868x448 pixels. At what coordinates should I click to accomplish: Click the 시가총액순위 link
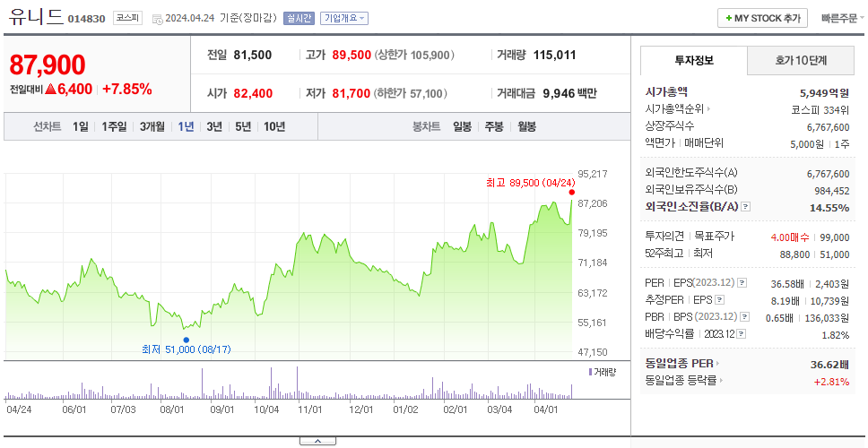675,109
